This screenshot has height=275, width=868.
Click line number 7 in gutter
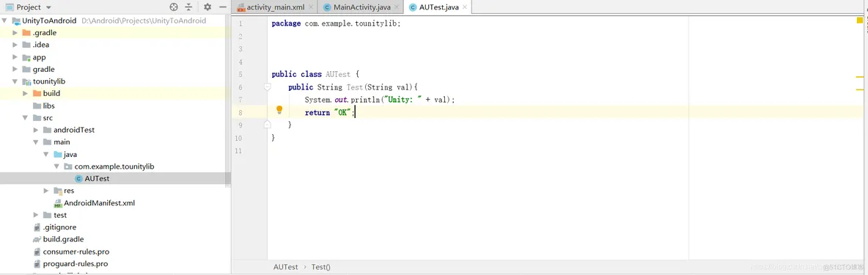240,100
